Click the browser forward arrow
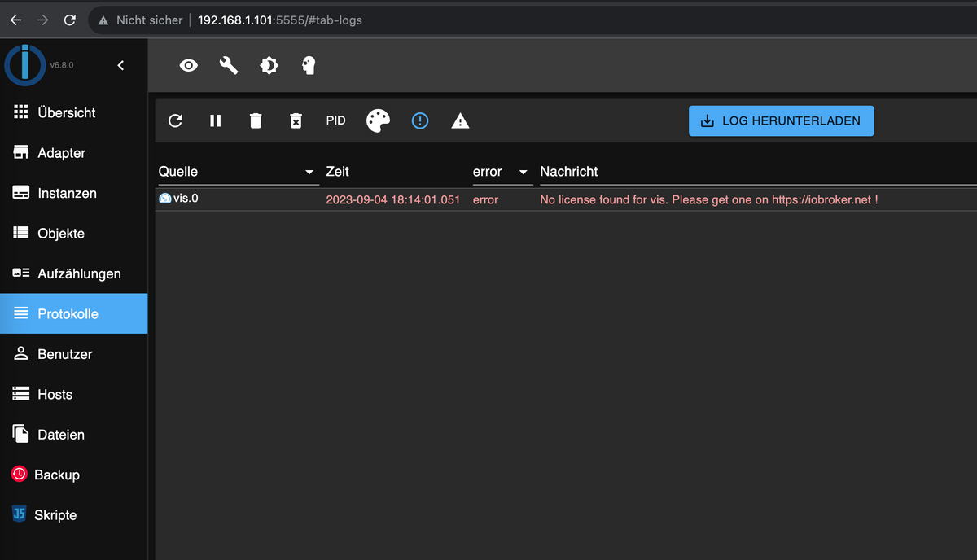Screen dimensions: 977x560 [42, 20]
